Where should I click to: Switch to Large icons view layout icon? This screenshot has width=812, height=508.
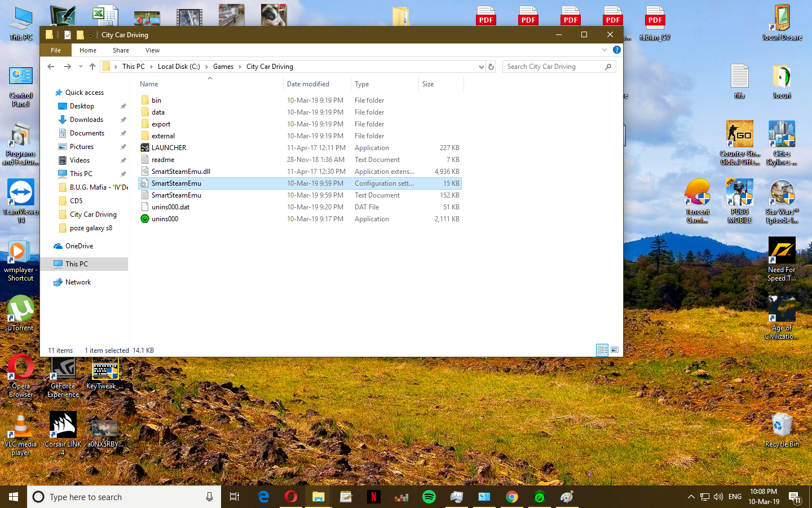(x=615, y=350)
